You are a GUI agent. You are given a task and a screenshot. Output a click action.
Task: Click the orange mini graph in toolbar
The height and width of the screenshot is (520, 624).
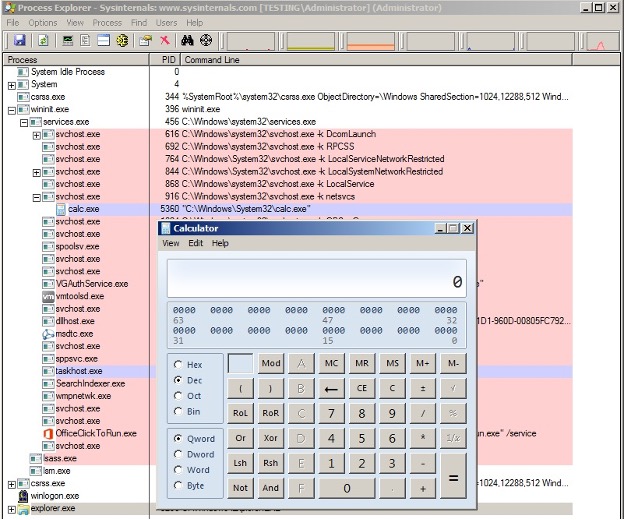click(370, 41)
